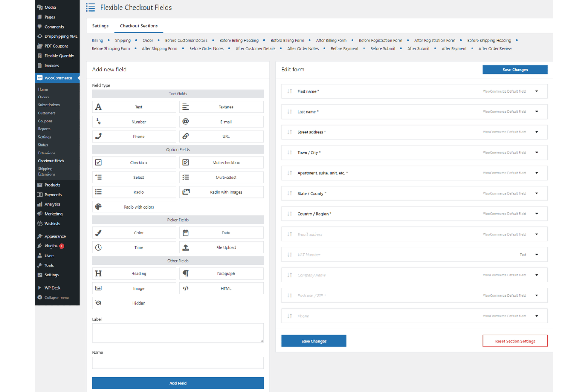588x392 pixels.
Task: Choose the Image field icon
Action: coord(99,288)
